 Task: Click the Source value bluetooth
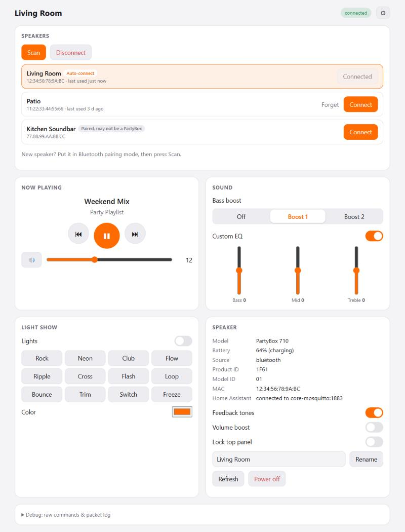(268, 360)
